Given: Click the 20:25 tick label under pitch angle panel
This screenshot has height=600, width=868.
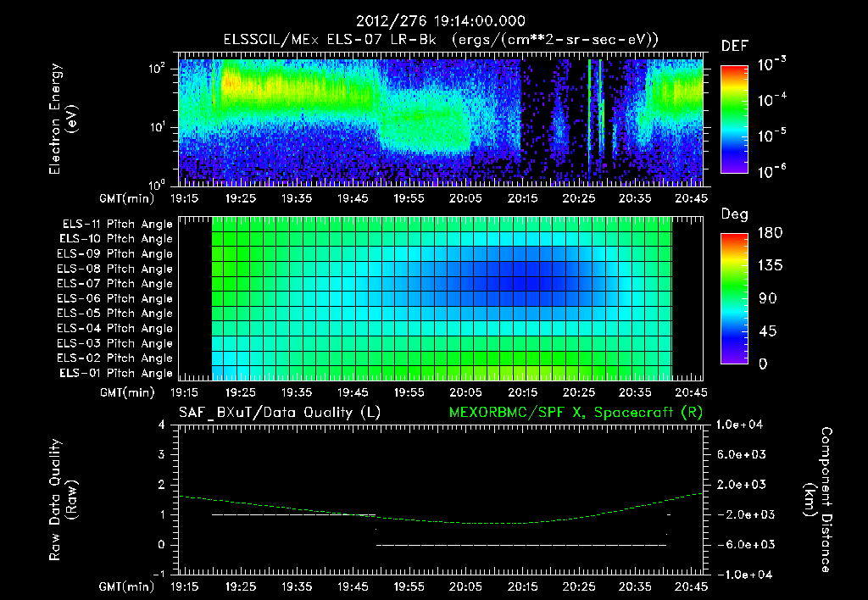Looking at the screenshot, I should coord(578,392).
